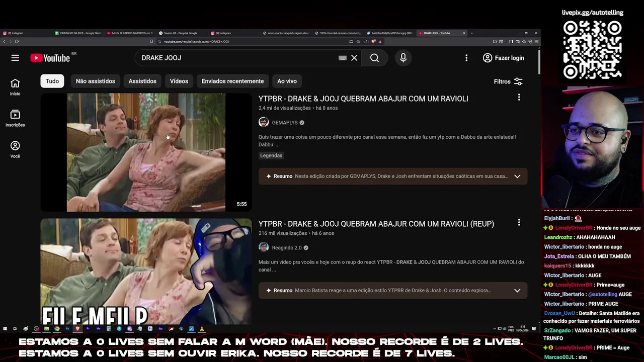Select the Não assistidos filter chip
Screen dimensions: 644x362
point(95,81)
